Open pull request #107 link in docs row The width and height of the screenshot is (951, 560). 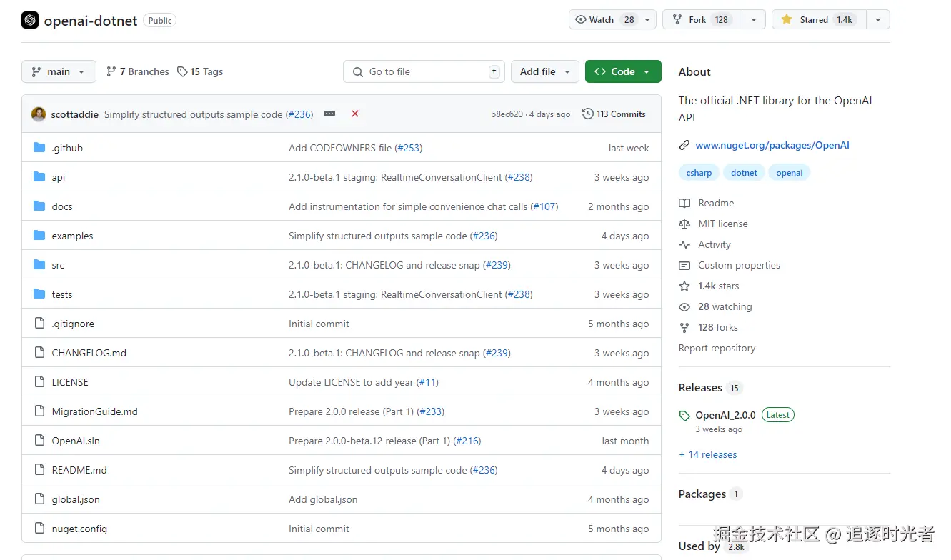point(544,206)
